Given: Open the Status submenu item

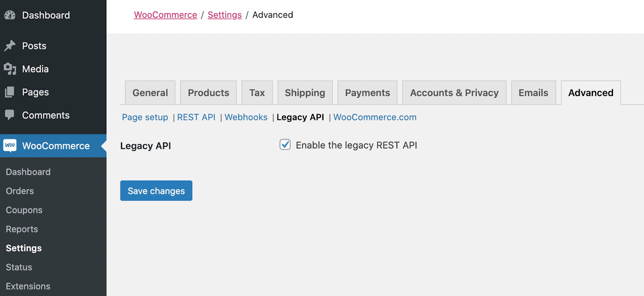Looking at the screenshot, I should [19, 267].
